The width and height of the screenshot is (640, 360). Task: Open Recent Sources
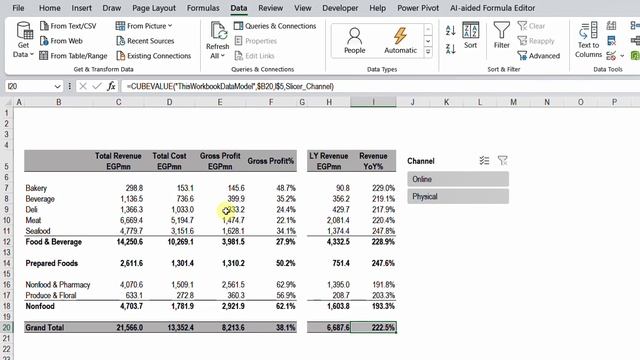click(x=145, y=41)
